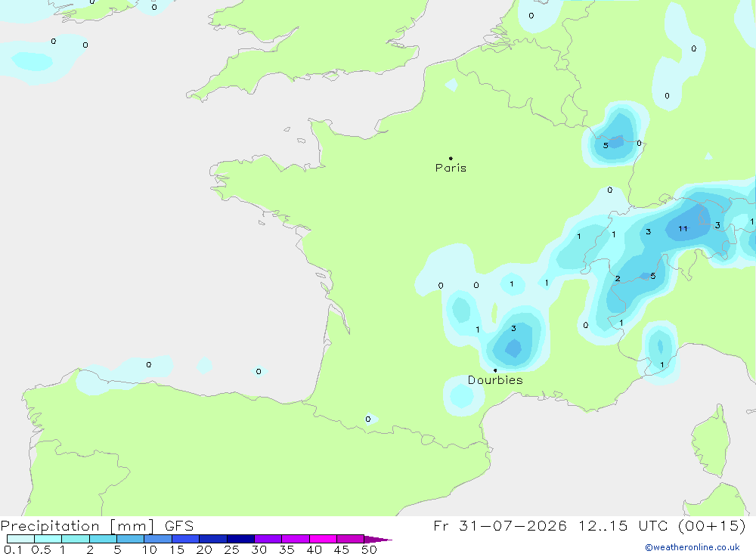Image resolution: width=756 pixels, height=554 pixels.
Task: Pick the 20–25 mm legend color swatch
Action: (213, 539)
